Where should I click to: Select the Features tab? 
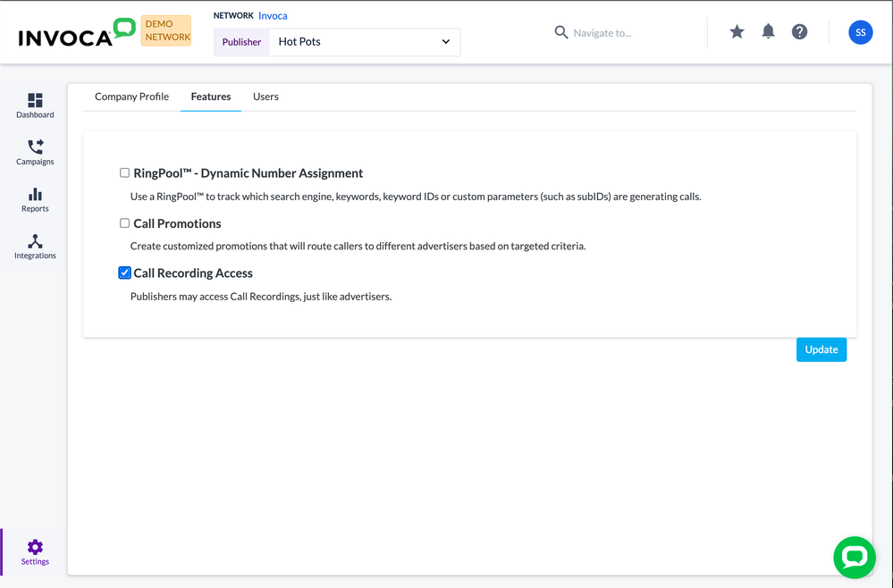coord(211,97)
